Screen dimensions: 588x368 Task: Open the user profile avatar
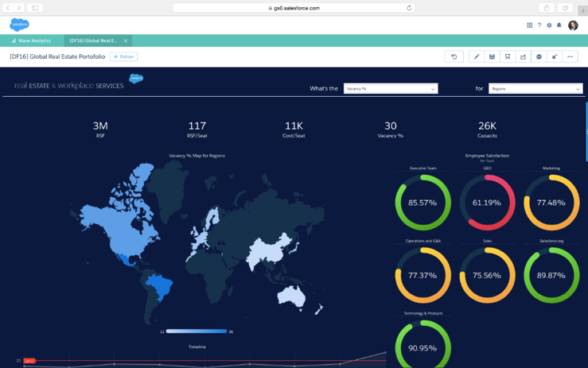[x=574, y=25]
